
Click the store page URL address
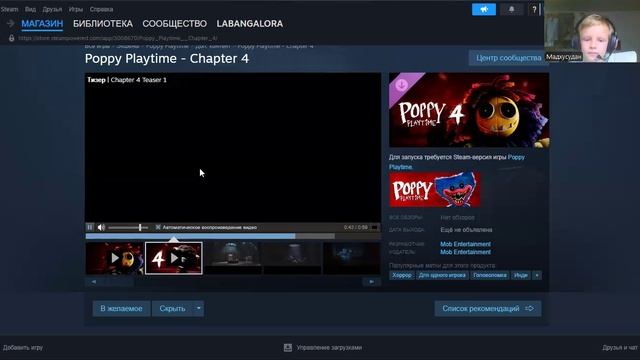118,38
